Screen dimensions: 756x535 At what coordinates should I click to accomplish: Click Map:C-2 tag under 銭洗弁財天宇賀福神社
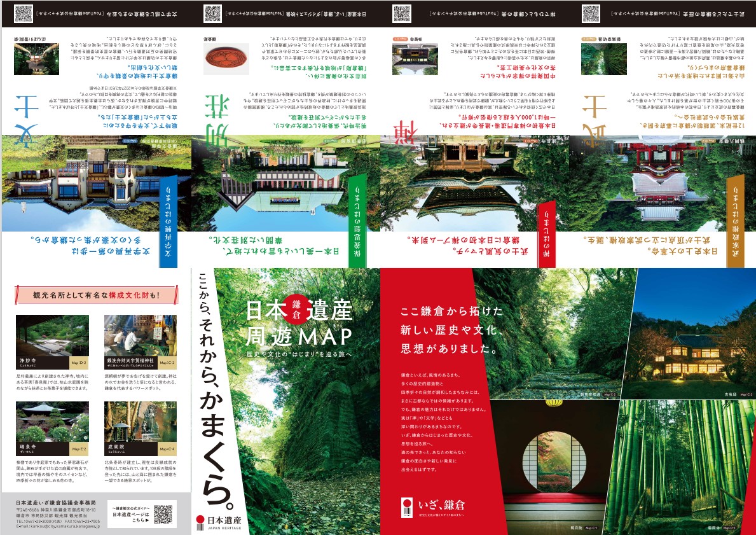[x=167, y=363]
